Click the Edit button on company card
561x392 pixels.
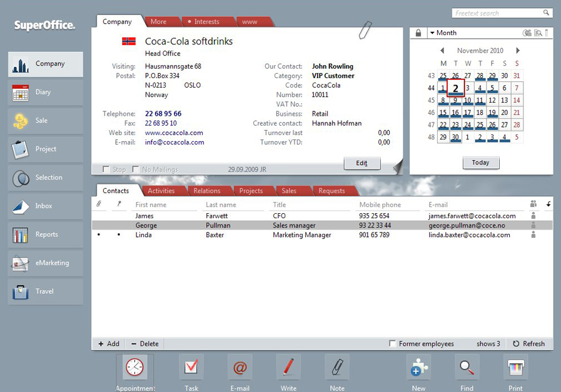coord(362,163)
